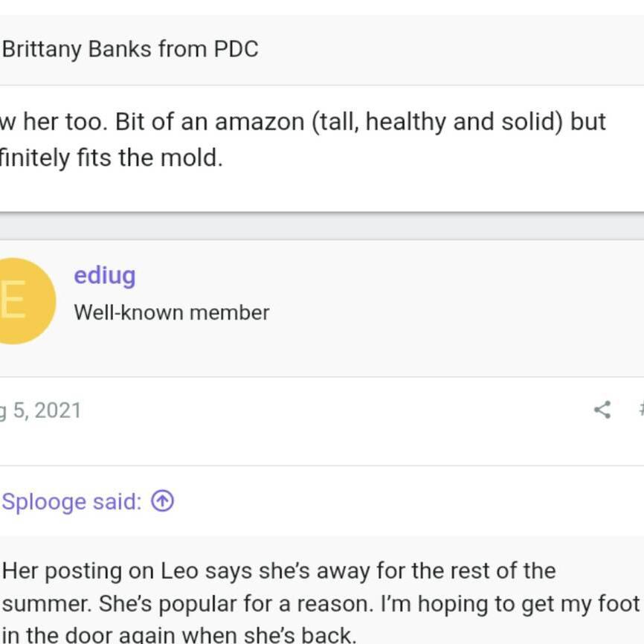Click the word 'PDC' in the top quote
Viewport: 644px width, 644px height.
pos(236,49)
